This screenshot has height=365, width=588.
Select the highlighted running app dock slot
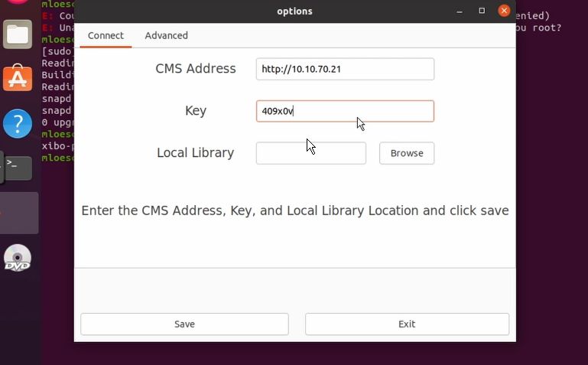(x=19, y=213)
